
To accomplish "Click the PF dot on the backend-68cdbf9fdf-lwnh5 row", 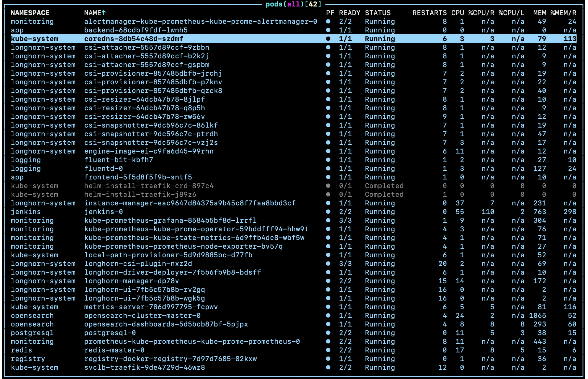I will click(x=328, y=30).
